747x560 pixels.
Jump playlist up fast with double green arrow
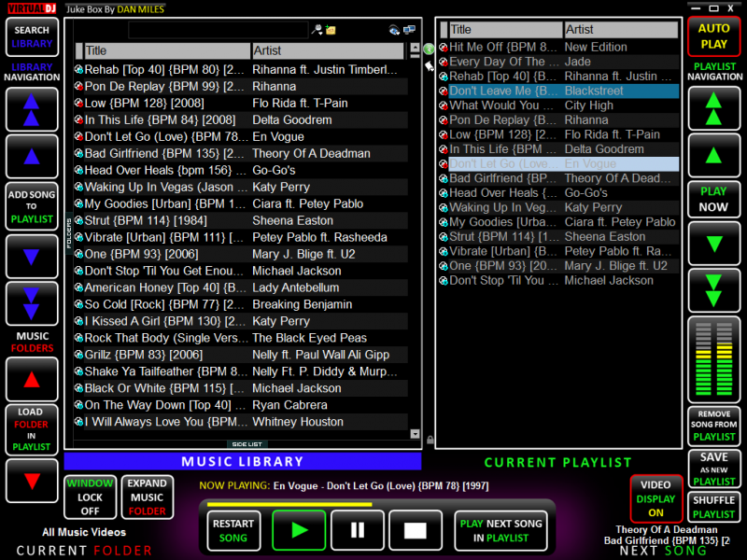[713, 108]
